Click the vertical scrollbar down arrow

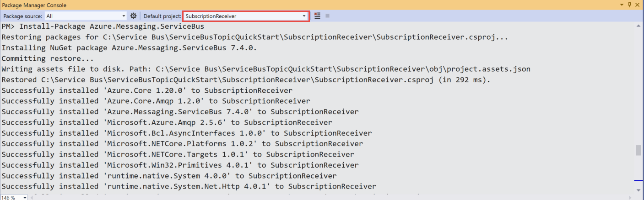coord(639,189)
